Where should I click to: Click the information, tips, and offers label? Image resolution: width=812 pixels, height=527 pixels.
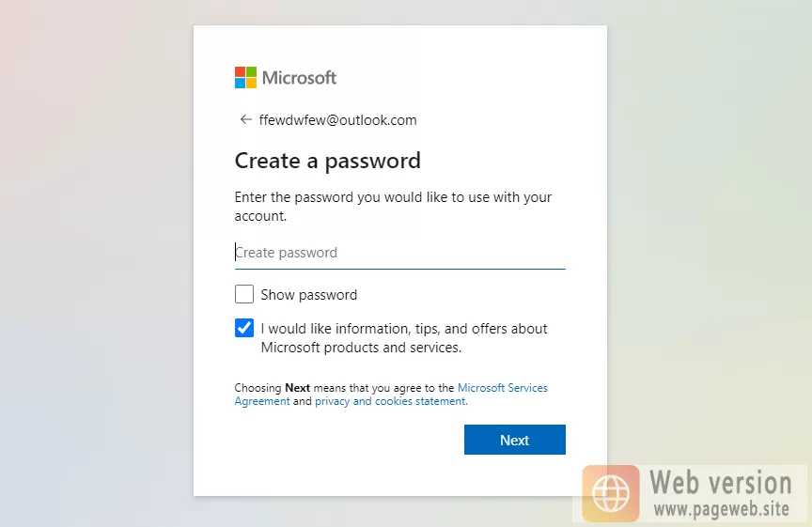(x=404, y=329)
